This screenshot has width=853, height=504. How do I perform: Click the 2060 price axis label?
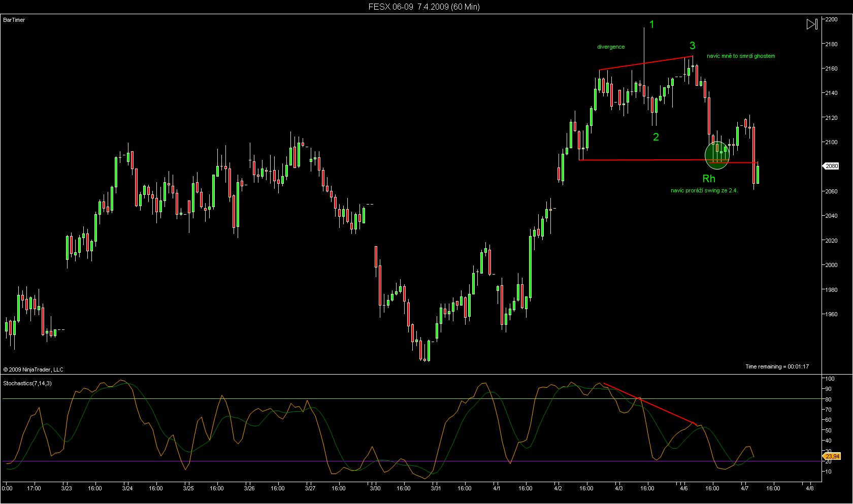832,191
